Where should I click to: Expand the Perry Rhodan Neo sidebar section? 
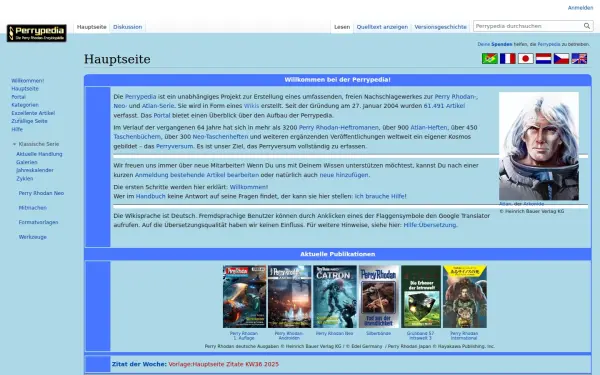[x=41, y=193]
